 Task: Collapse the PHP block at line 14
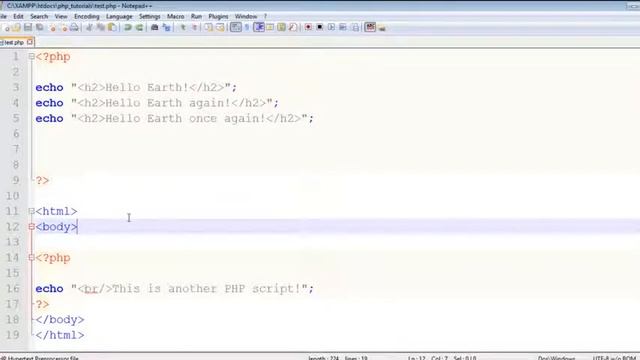31,258
